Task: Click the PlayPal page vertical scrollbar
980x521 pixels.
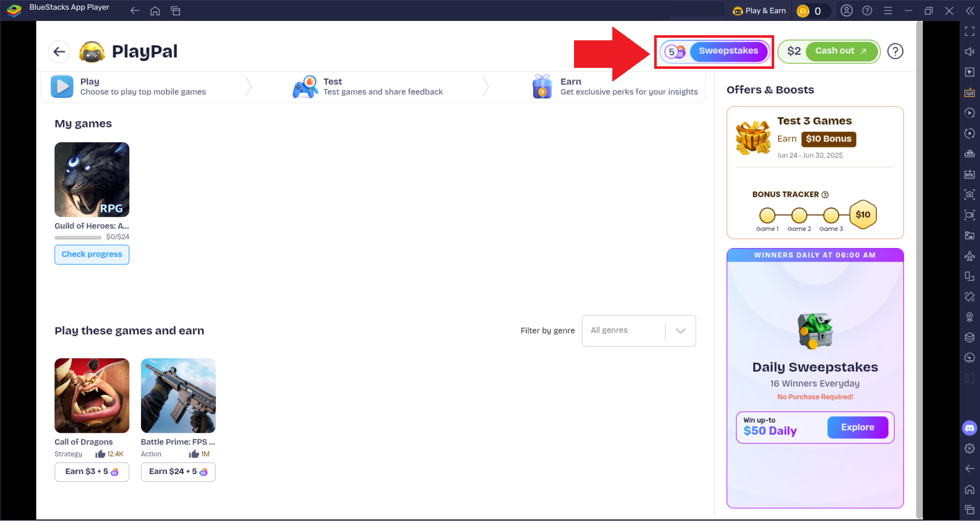Action: coord(919,270)
